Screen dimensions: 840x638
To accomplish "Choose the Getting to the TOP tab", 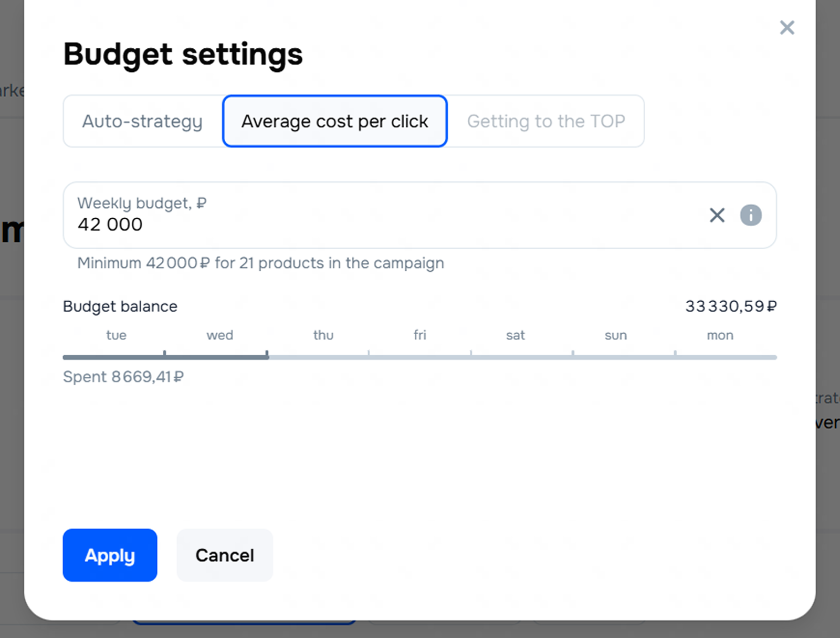I will (546, 121).
